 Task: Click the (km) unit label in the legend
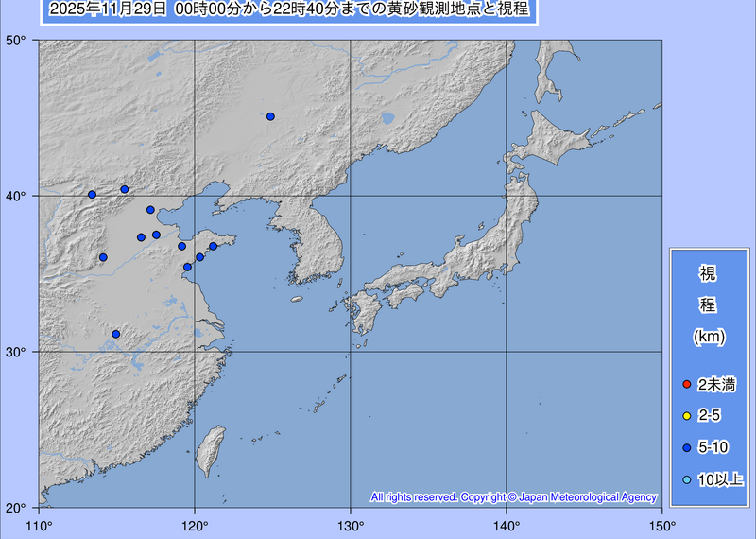click(709, 337)
